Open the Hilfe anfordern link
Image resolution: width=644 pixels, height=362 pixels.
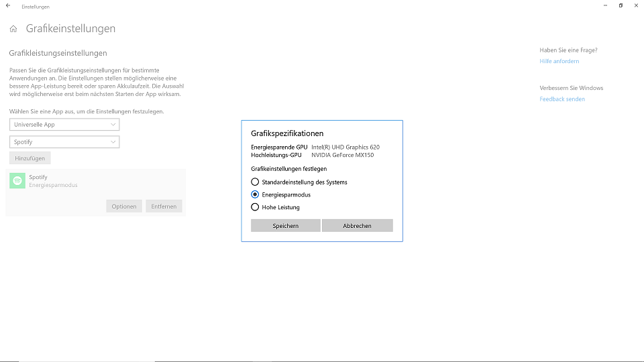coord(559,61)
